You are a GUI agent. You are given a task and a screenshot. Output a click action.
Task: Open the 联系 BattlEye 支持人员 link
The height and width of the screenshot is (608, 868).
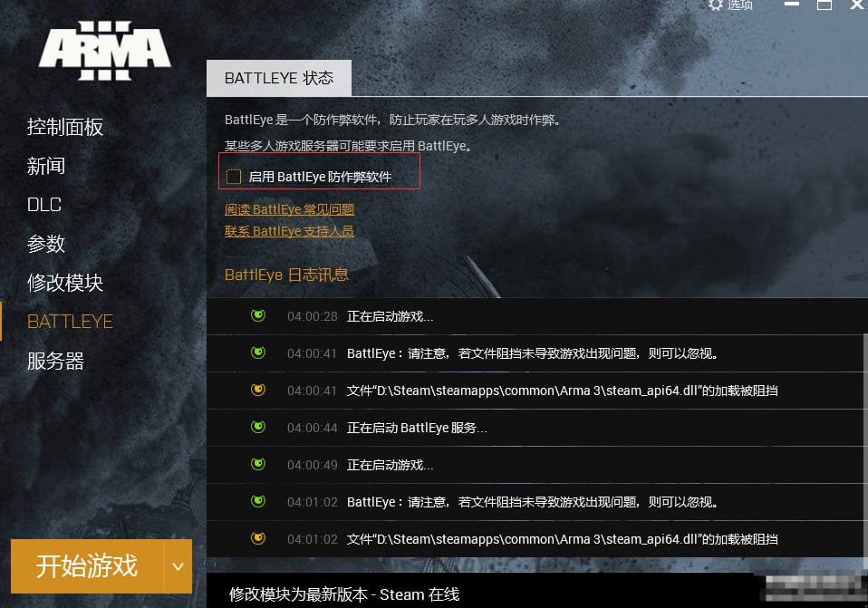[x=288, y=230]
